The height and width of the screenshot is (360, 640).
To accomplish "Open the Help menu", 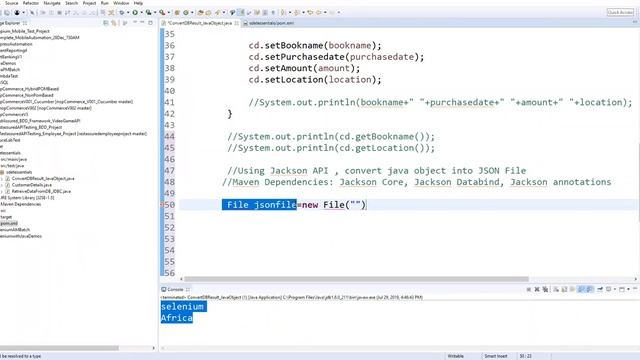I will (x=138, y=3).
